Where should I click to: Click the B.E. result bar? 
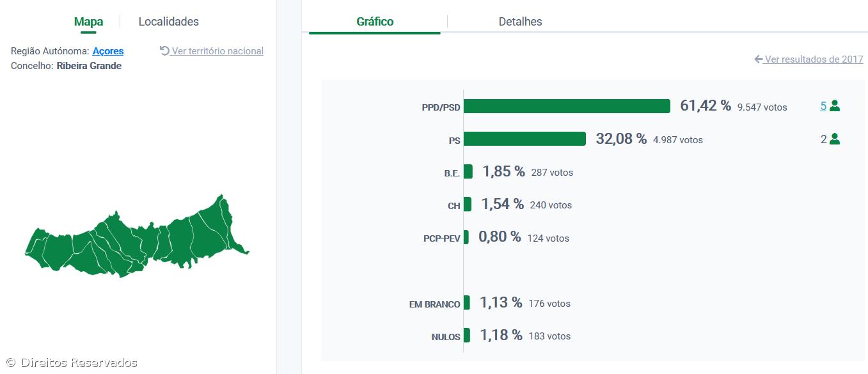468,171
